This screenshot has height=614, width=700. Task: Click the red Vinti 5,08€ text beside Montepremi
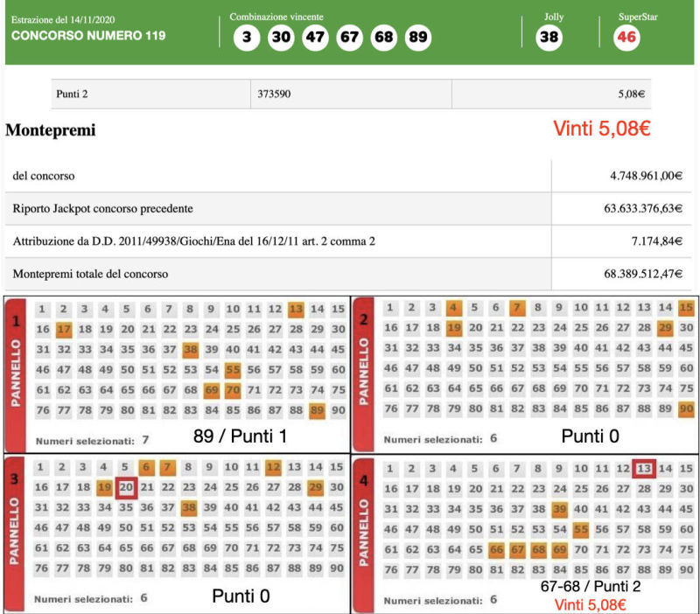[x=601, y=129]
